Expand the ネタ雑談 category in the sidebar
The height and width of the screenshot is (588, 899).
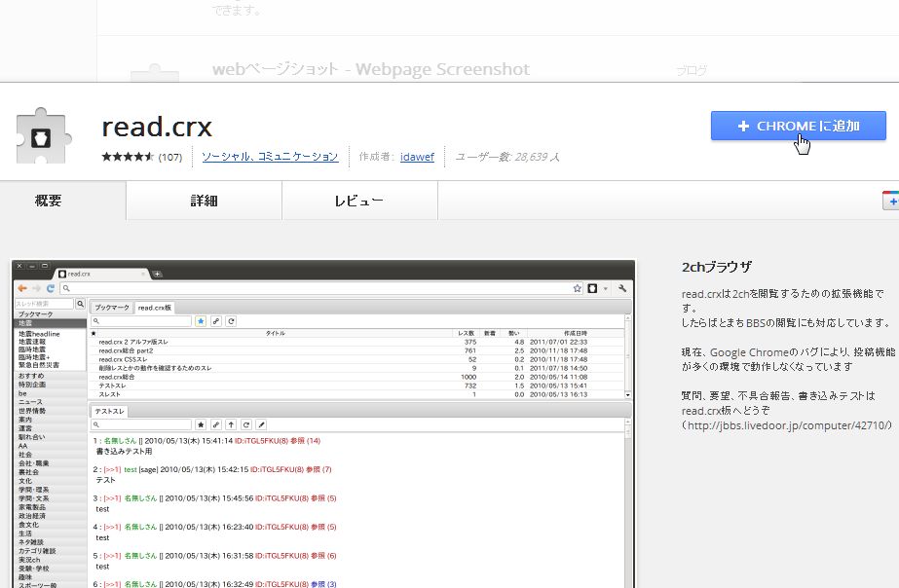tap(50, 542)
